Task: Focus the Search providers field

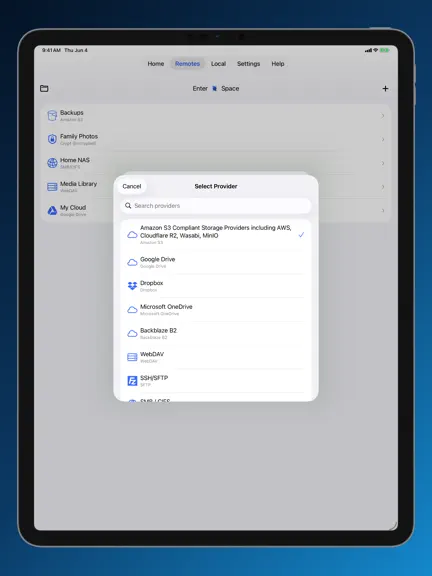Action: coord(216,206)
